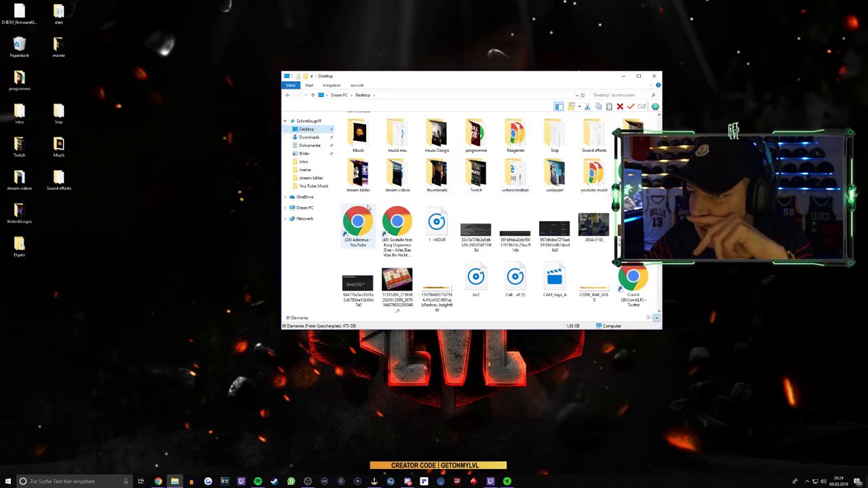Open the Ansicht ribbon tab
The image size is (868, 488).
coord(357,85)
